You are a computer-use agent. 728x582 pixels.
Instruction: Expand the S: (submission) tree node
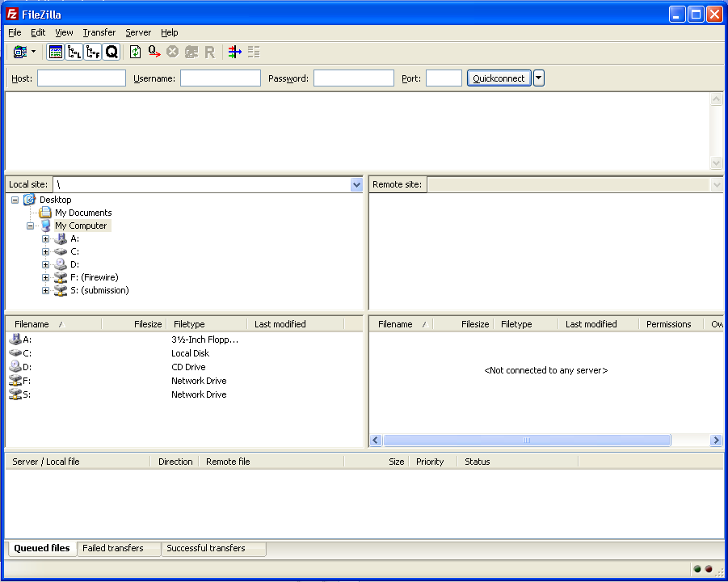tap(45, 291)
